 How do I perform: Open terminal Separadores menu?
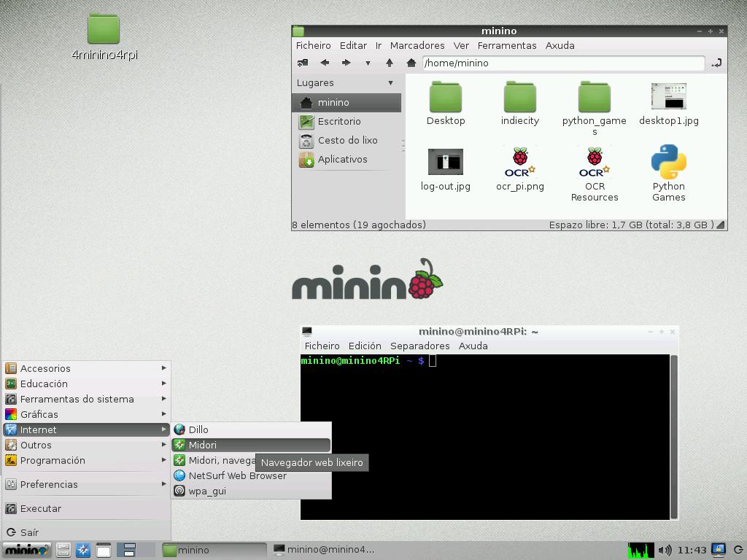pyautogui.click(x=419, y=346)
